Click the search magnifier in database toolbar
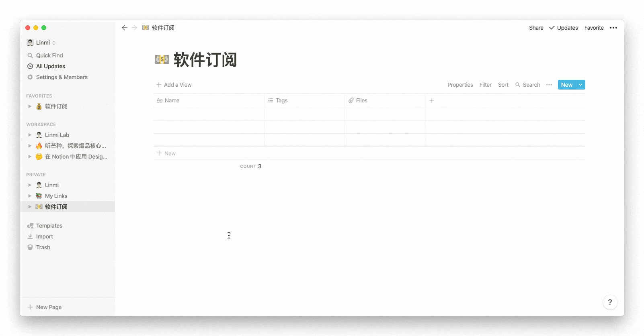The image size is (644, 336). [518, 85]
